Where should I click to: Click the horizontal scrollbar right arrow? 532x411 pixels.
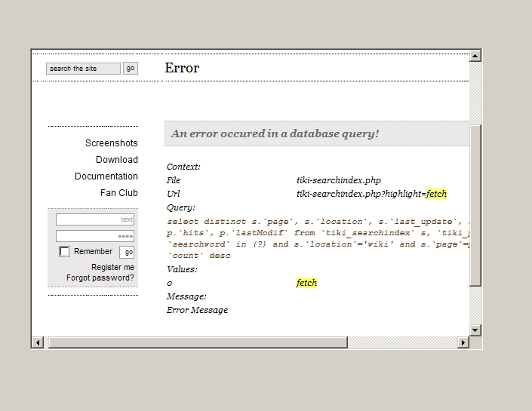tap(463, 342)
